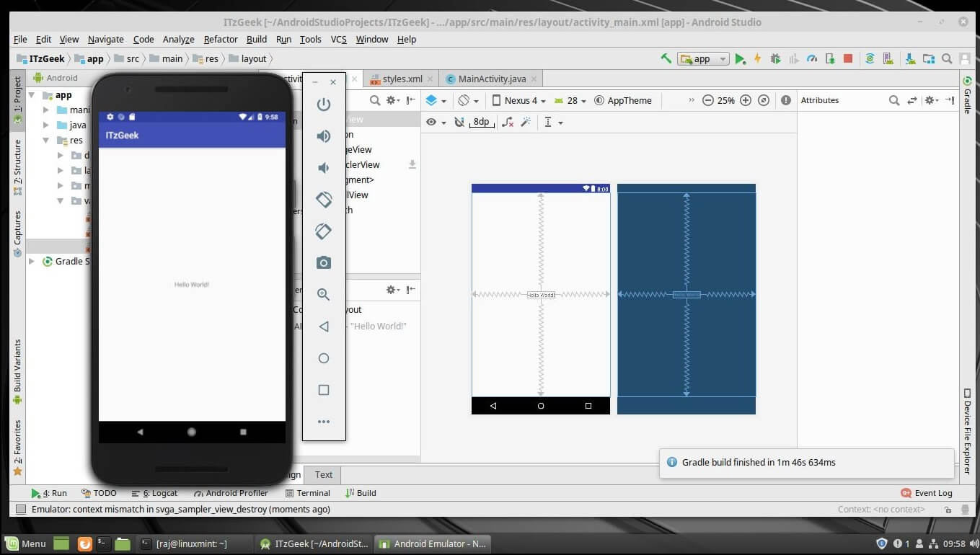Take an emulator screenshot with the camera icon
This screenshot has width=980, height=555.
point(324,263)
